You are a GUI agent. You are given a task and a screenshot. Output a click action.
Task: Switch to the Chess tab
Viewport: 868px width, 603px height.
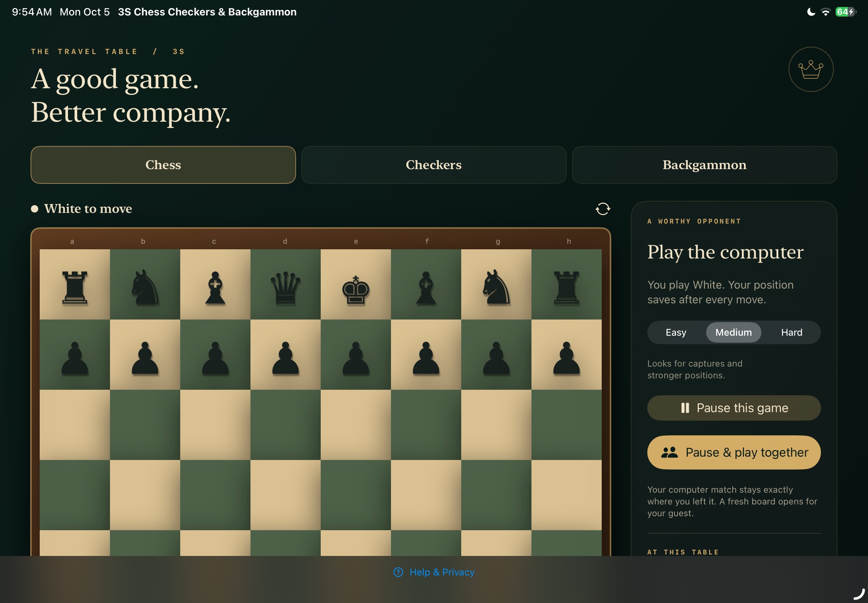(x=163, y=165)
